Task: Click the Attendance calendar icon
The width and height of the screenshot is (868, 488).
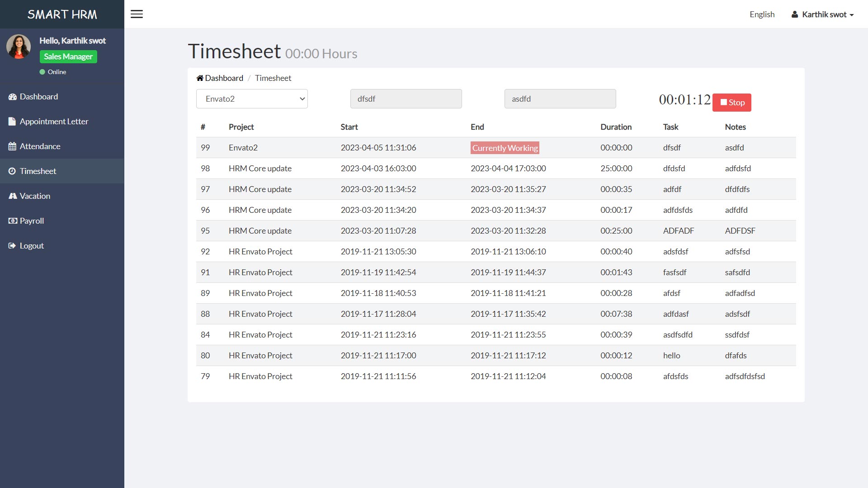Action: (x=12, y=146)
